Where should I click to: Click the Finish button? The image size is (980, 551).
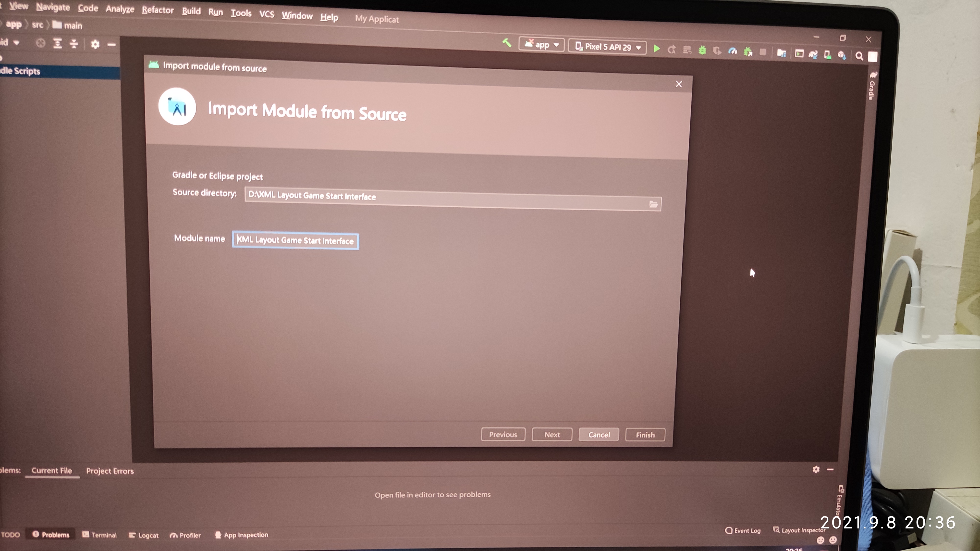coord(645,435)
